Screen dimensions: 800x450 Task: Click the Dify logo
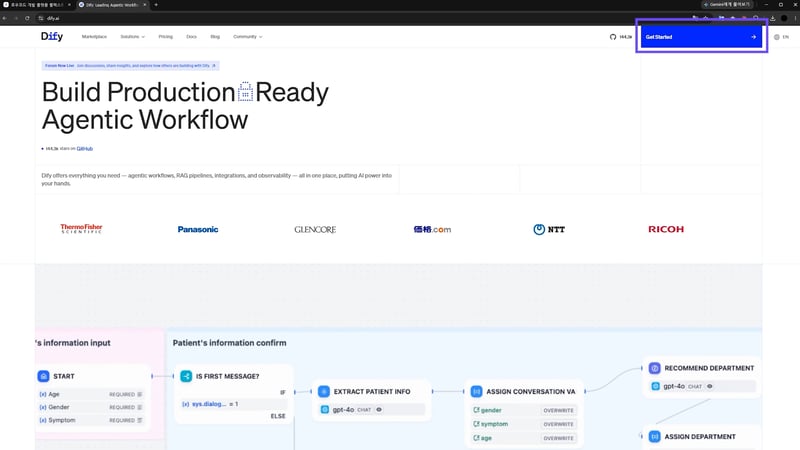(x=52, y=36)
